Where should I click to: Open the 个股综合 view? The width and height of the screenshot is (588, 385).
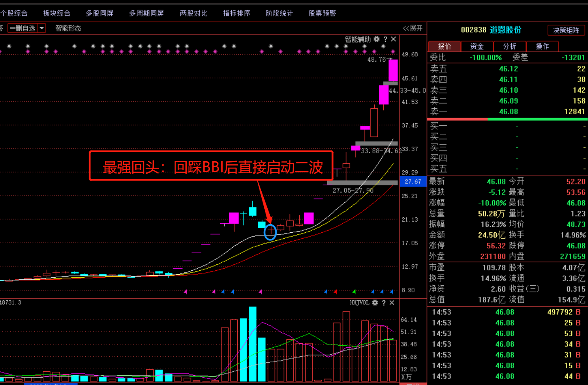pyautogui.click(x=14, y=13)
